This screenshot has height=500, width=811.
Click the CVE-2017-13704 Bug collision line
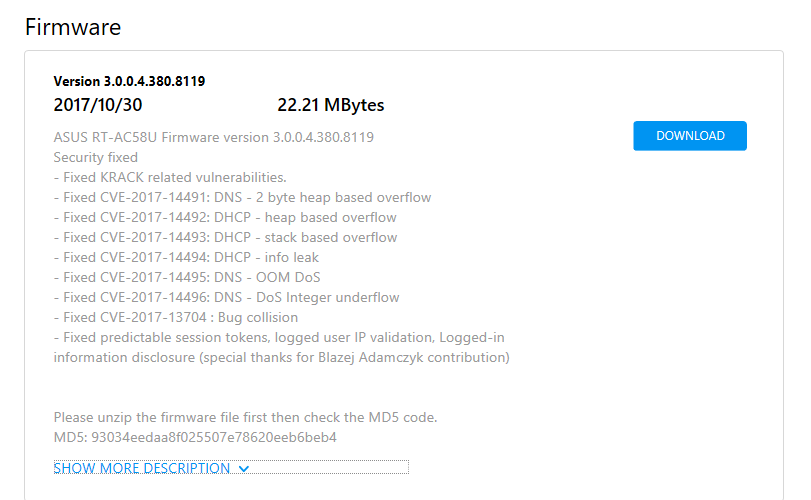pos(176,317)
